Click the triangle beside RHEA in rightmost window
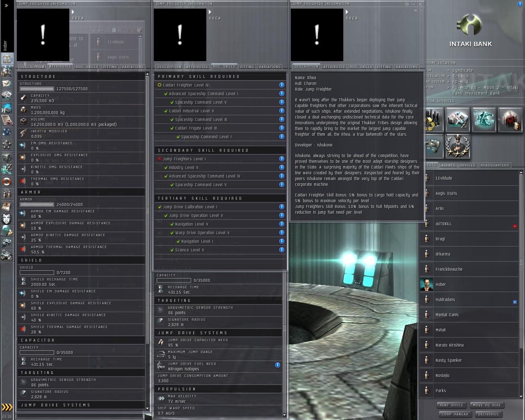The image size is (525, 420). (347, 12)
